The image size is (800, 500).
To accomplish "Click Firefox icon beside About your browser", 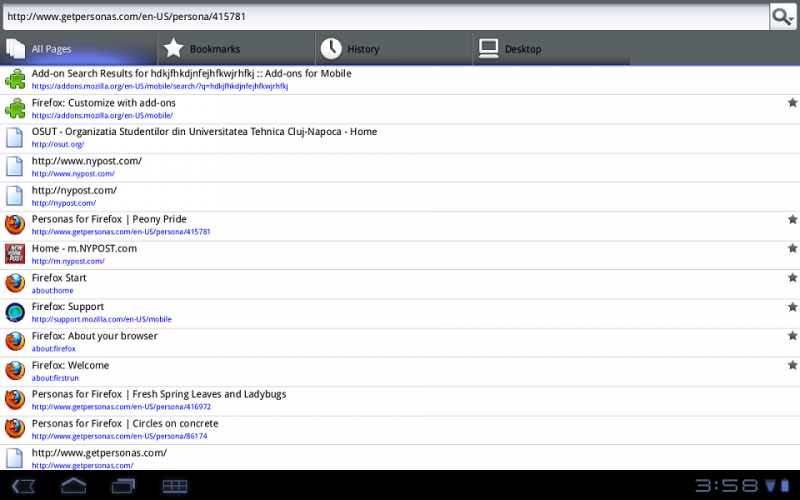I will pyautogui.click(x=15, y=341).
